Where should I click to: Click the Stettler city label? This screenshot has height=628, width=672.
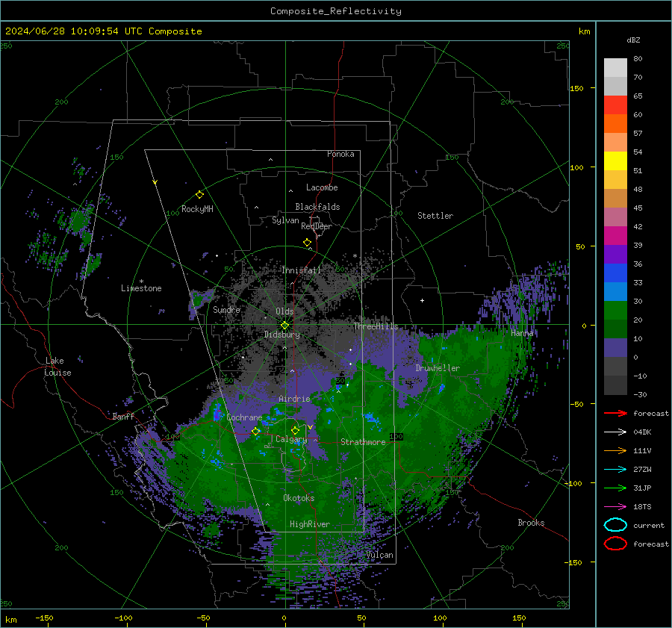tap(435, 216)
